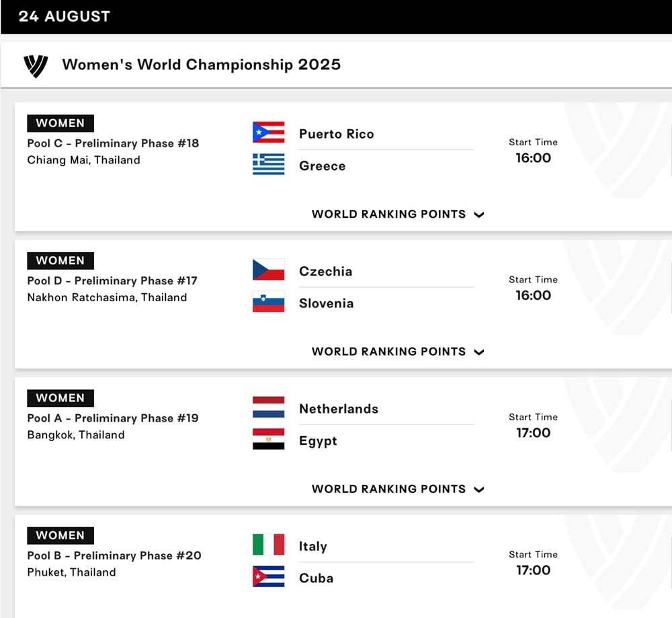Viewport: 672px width, 618px height.
Task: Click the Volleyball World logo icon
Action: 36,66
